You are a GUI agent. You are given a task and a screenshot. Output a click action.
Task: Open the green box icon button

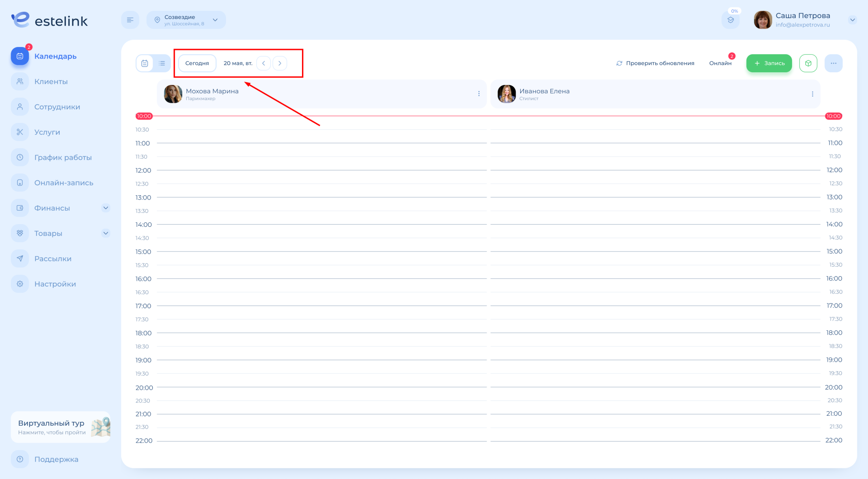point(808,63)
